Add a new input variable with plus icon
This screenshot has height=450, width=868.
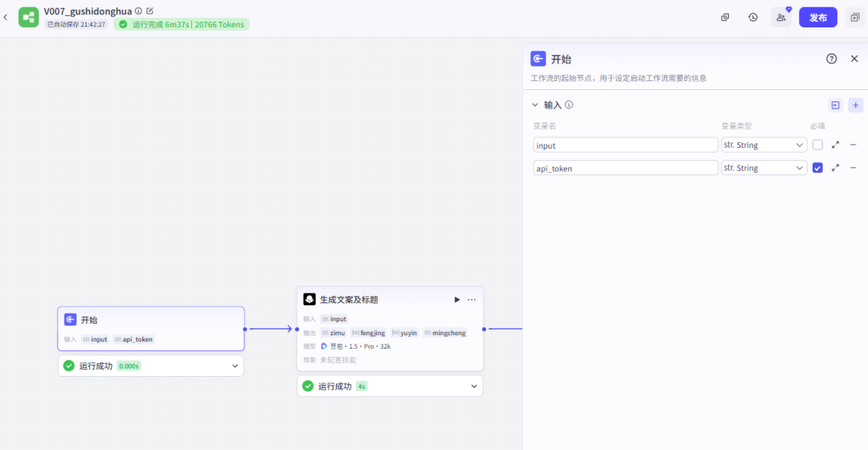coord(855,105)
